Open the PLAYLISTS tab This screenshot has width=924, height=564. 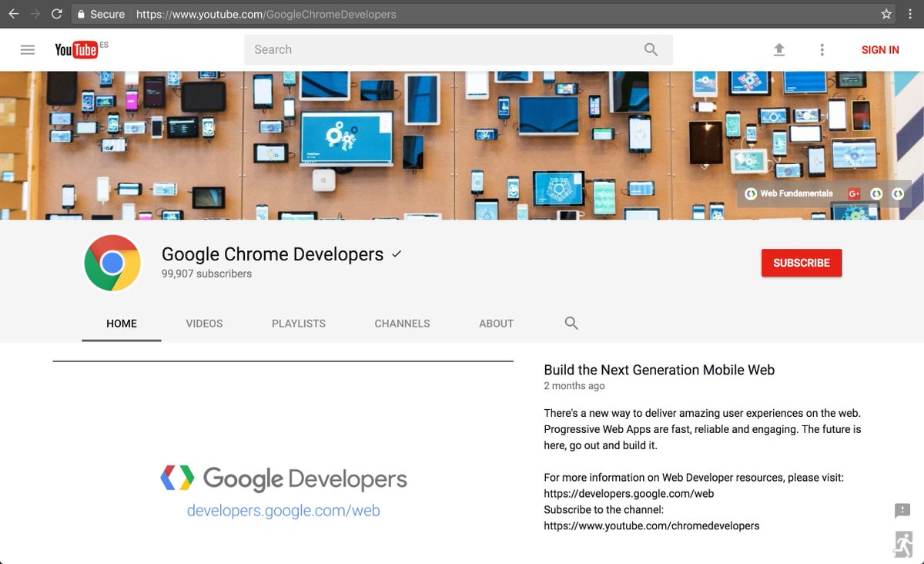pyautogui.click(x=299, y=324)
